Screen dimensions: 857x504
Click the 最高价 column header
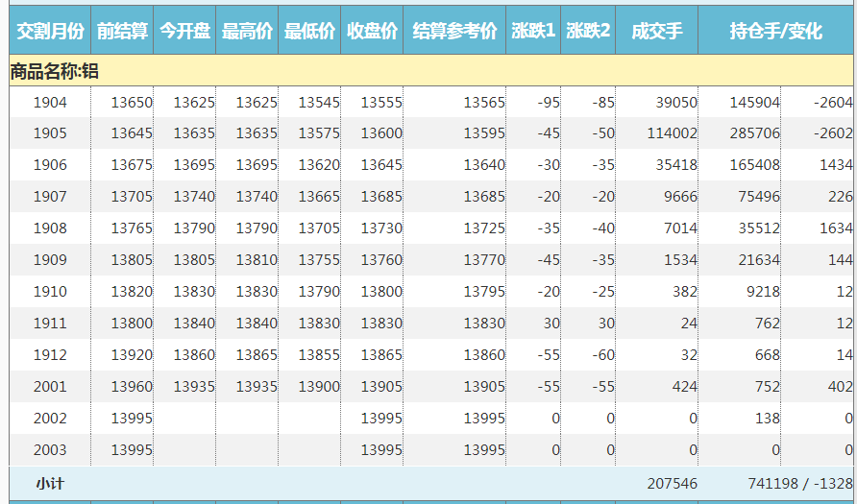247,31
